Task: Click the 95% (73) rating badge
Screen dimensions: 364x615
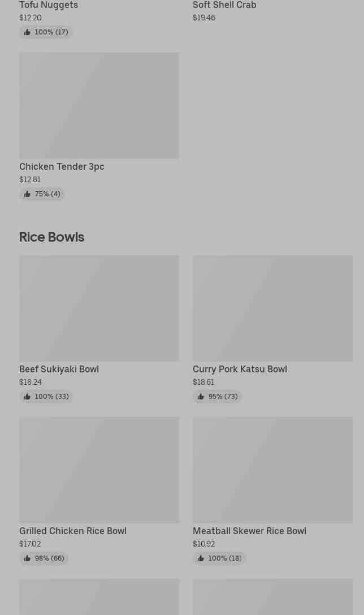Action: pyautogui.click(x=218, y=397)
